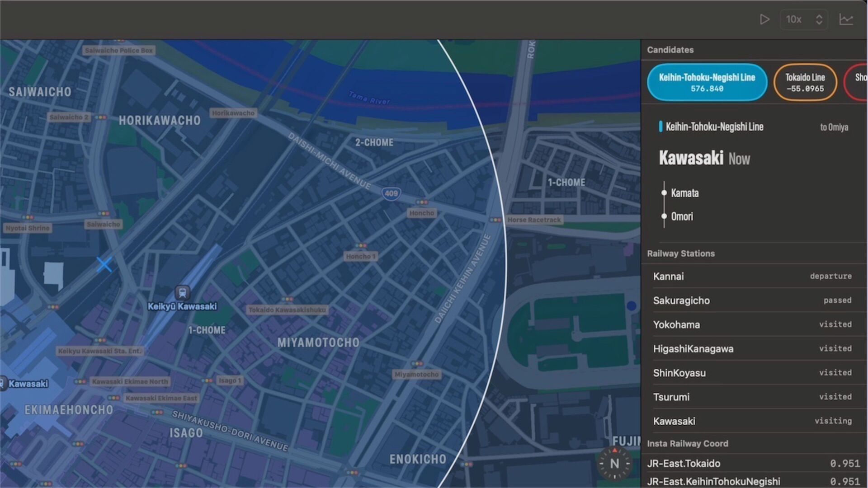Image resolution: width=868 pixels, height=488 pixels.
Task: Click the Saiwaicho 2 intersection label
Action: pos(69,117)
